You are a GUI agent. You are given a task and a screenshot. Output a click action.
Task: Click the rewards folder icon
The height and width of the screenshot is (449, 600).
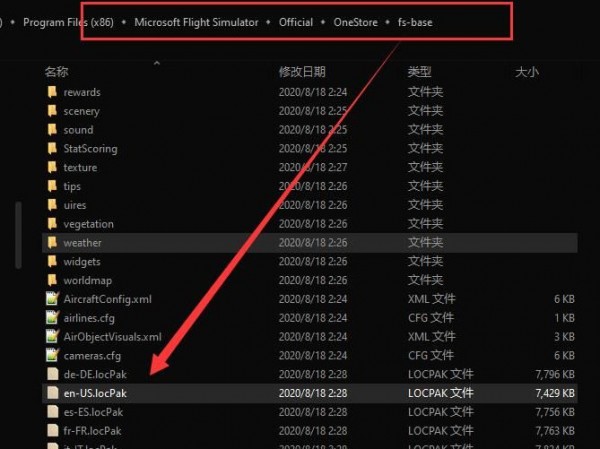pyautogui.click(x=52, y=92)
